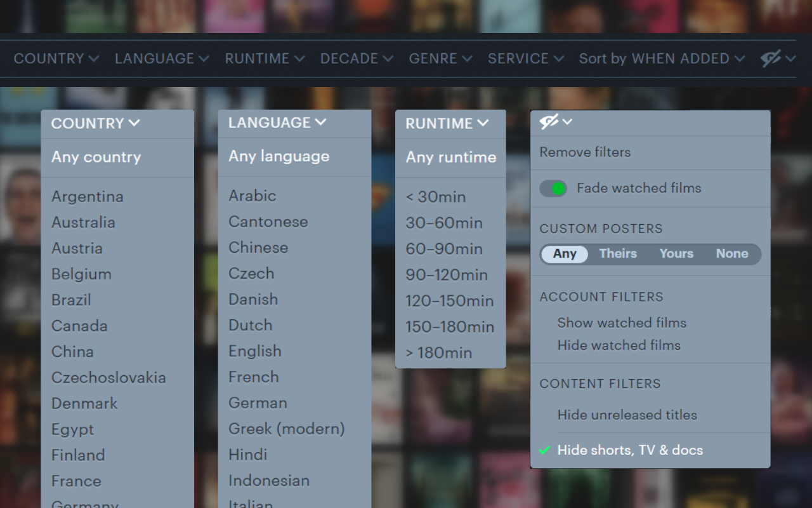Image resolution: width=812 pixels, height=508 pixels.
Task: Filter runtime 60–90min
Action: (x=444, y=250)
